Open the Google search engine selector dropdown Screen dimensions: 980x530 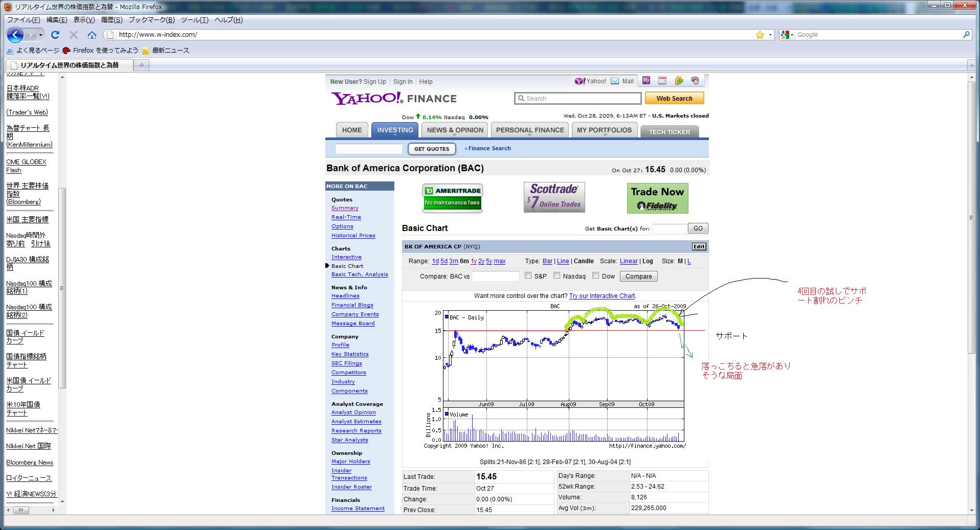pyautogui.click(x=788, y=35)
